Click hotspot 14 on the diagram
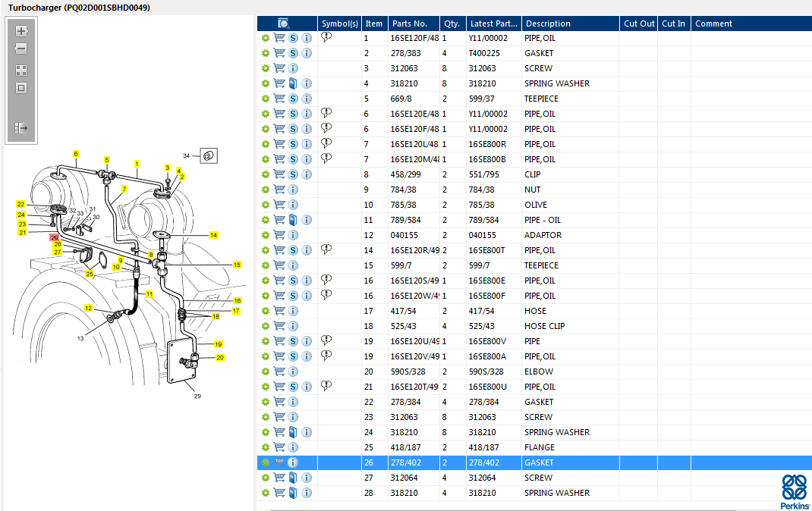Image resolution: width=812 pixels, height=511 pixels. pyautogui.click(x=213, y=236)
